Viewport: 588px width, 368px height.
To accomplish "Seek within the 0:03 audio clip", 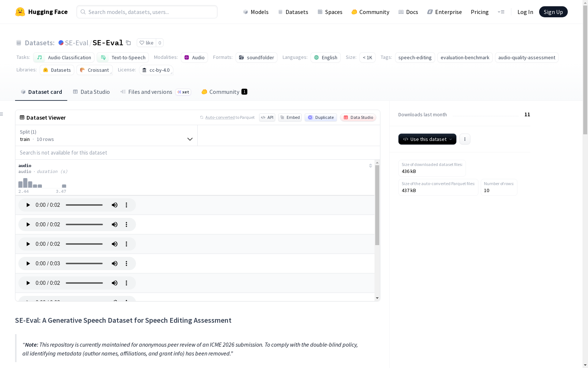I will (84, 263).
